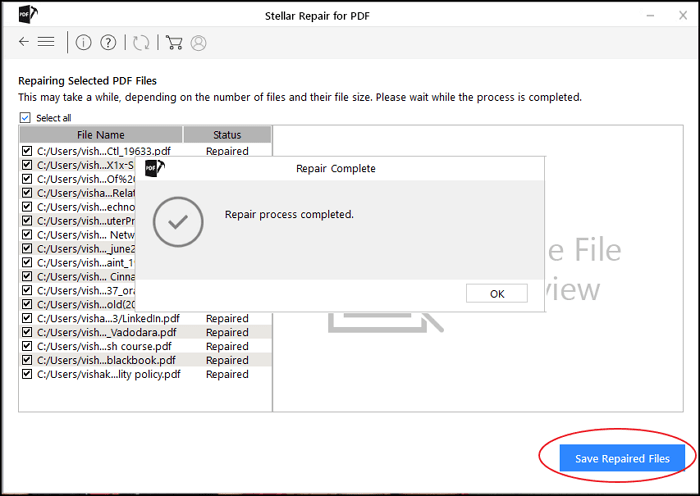700x496 pixels.
Task: Uncheck the checkbox for the 37_or file
Action: (x=27, y=290)
